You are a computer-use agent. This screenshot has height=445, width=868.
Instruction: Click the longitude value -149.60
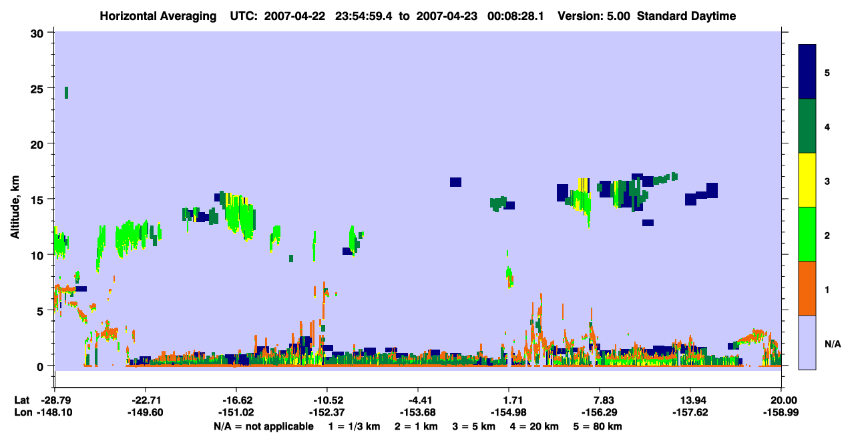click(x=145, y=412)
